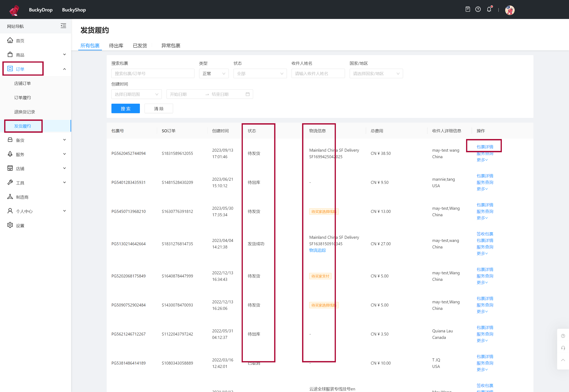Screen dimensions: 569x392
Task: Click the rocket icon beside 服务
Action: pyautogui.click(x=10, y=154)
